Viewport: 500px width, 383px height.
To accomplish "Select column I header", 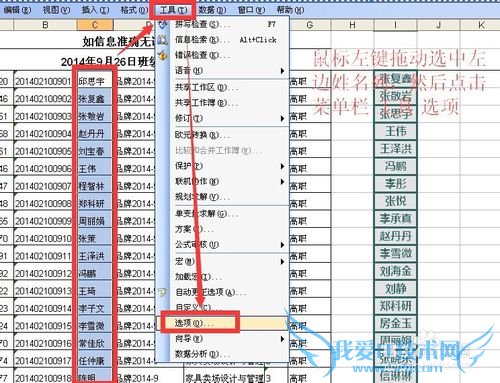I will (x=395, y=25).
